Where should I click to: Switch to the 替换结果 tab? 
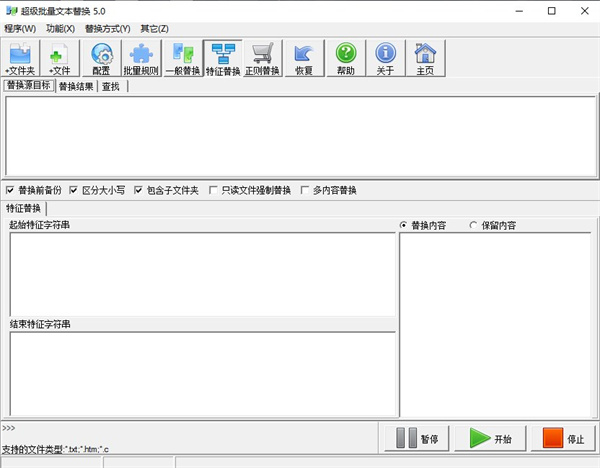click(x=76, y=86)
